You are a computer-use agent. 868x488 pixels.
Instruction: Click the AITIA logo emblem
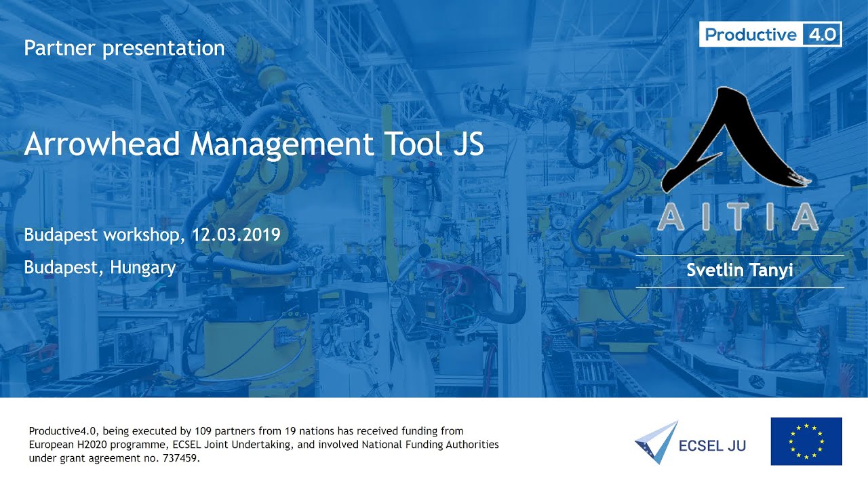[x=738, y=140]
